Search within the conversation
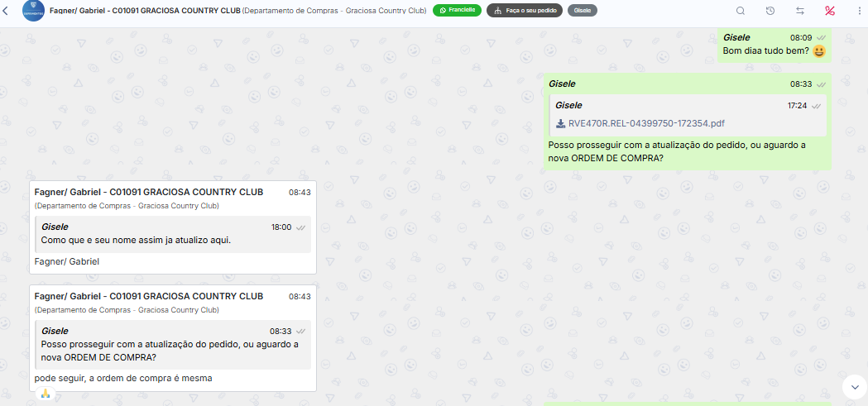The width and height of the screenshot is (868, 406). coord(740,11)
